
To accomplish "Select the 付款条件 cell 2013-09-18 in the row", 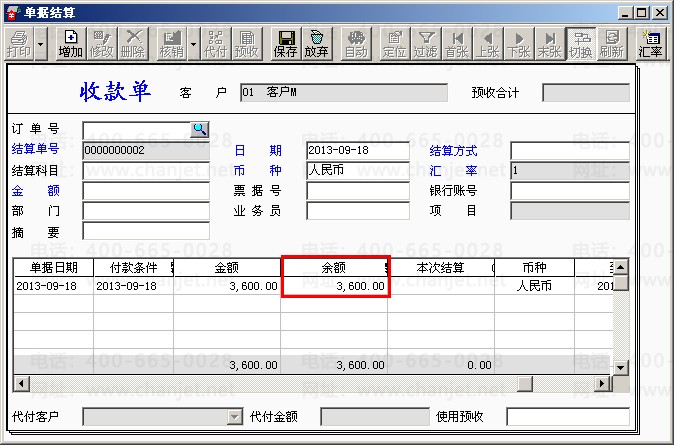I will point(133,286).
